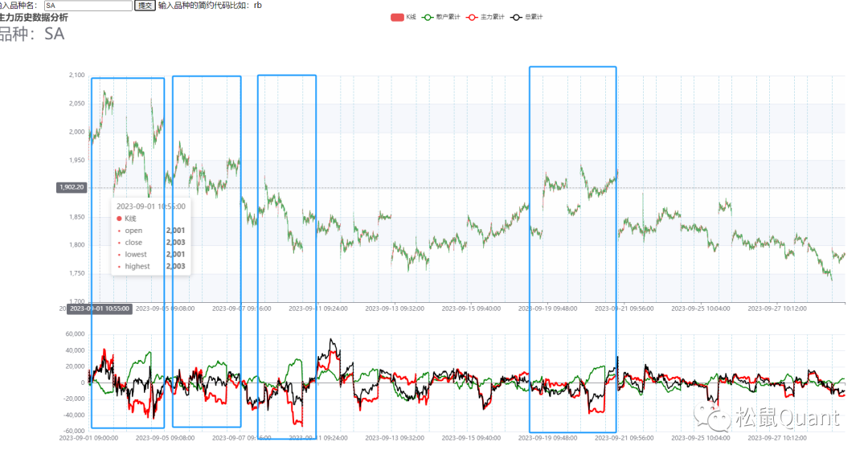Select the tooltip's highest value row
868x458 pixels.
(x=150, y=266)
